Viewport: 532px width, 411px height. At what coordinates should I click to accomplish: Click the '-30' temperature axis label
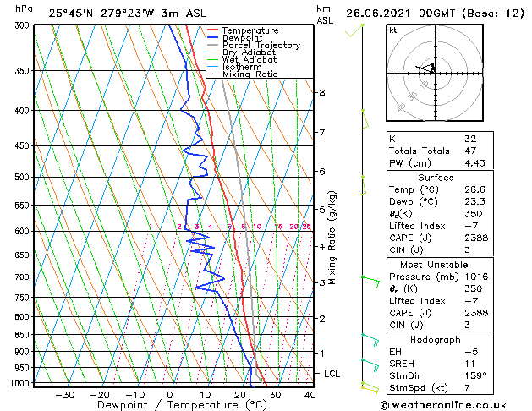[x=64, y=395]
